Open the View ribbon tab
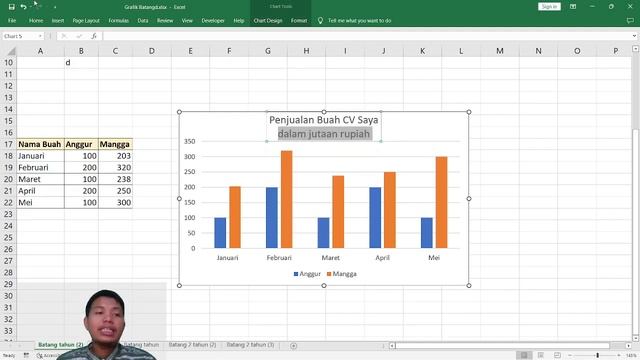This screenshot has height=360, width=640. 187,20
